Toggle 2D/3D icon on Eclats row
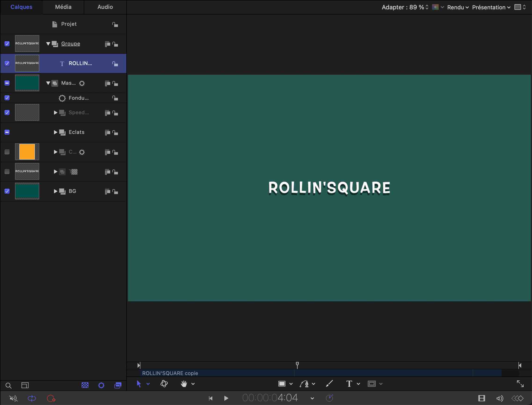The height and width of the screenshot is (405, 532). pyautogui.click(x=107, y=133)
